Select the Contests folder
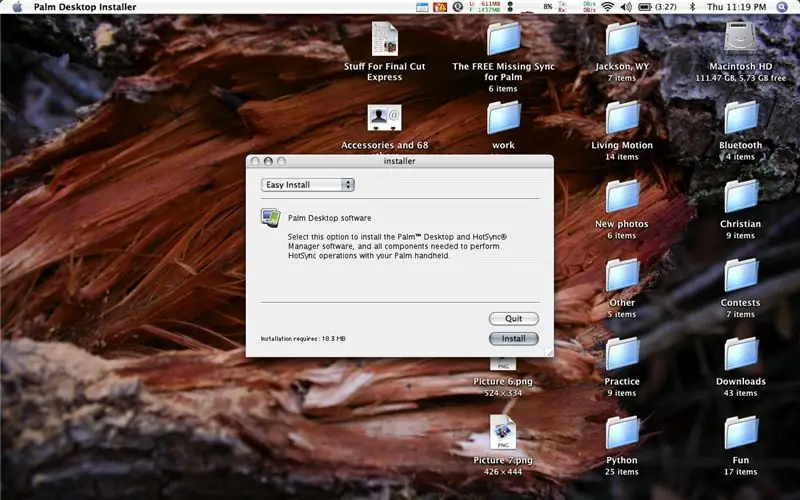Image resolution: width=800 pixels, height=500 pixels. pyautogui.click(x=741, y=276)
